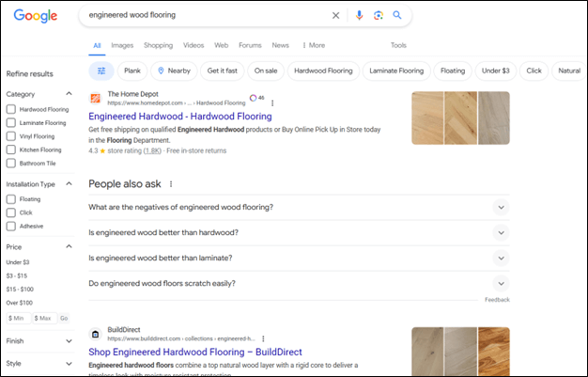
Task: Open Google Lens image search icon
Action: (x=378, y=15)
